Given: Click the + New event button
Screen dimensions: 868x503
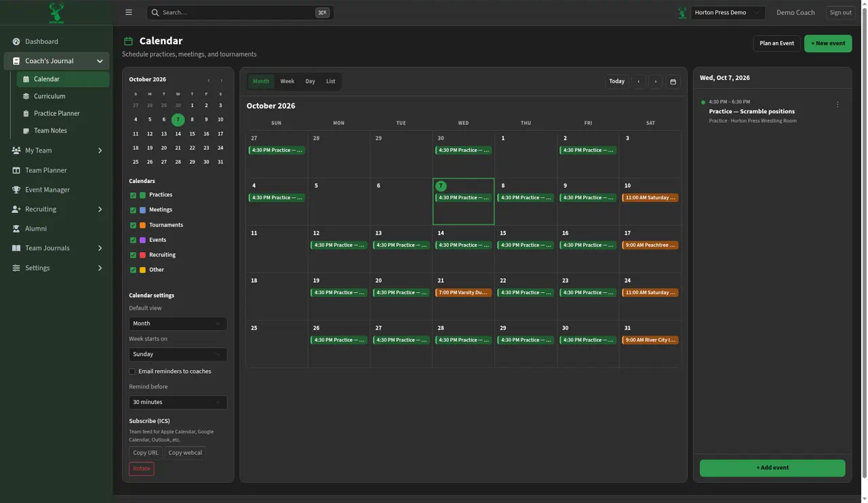Looking at the screenshot, I should tap(828, 43).
